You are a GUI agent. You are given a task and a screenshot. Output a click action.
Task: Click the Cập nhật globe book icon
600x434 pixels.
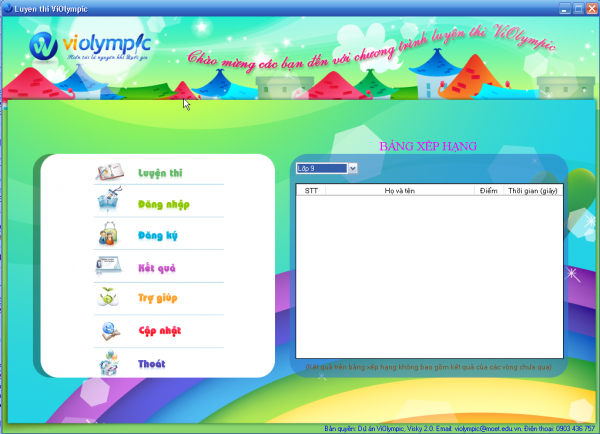[111, 331]
